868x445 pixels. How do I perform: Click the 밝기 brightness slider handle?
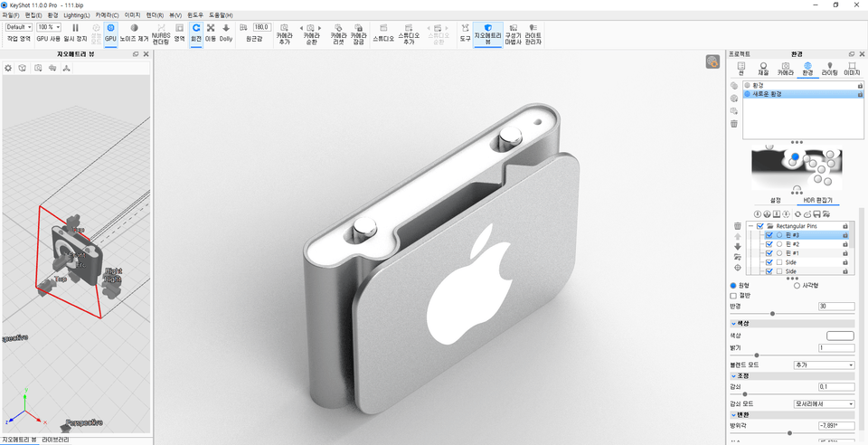(756, 355)
